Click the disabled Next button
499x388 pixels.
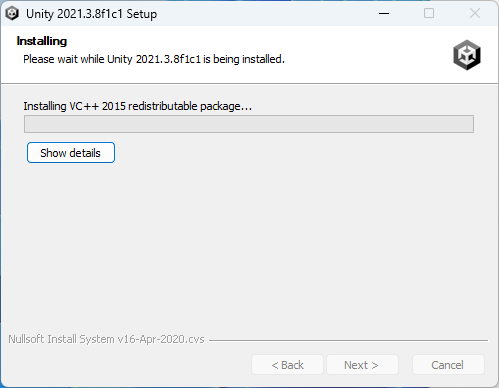[362, 365]
